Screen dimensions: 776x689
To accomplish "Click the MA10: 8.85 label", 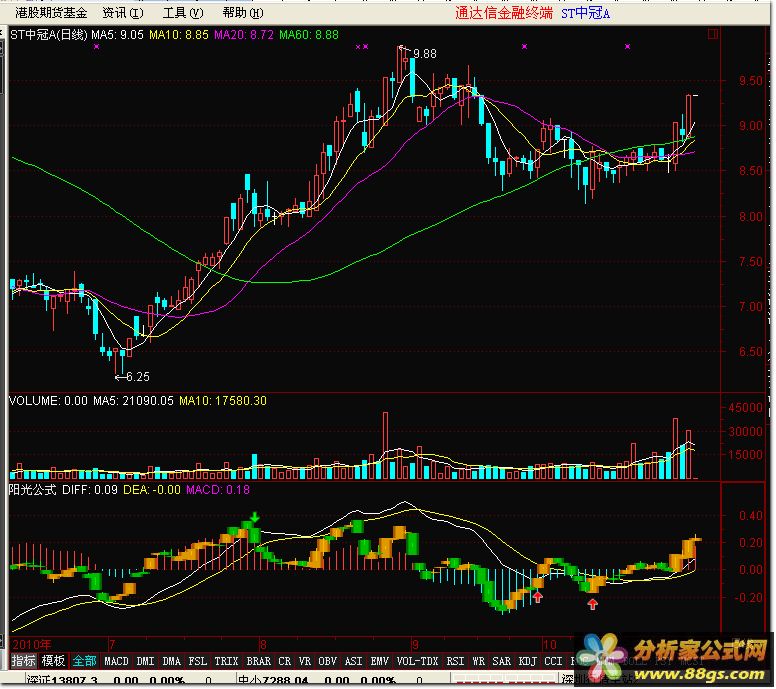I will point(179,35).
